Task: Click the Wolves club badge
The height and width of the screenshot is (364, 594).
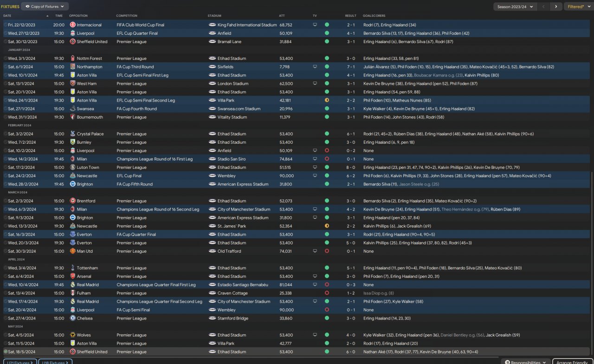Action: [72, 335]
